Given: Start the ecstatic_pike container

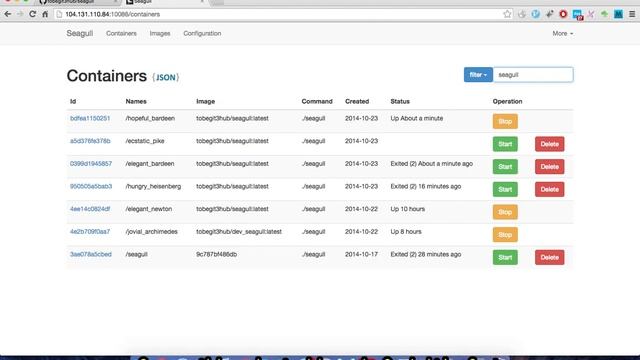Looking at the screenshot, I should click(x=505, y=144).
